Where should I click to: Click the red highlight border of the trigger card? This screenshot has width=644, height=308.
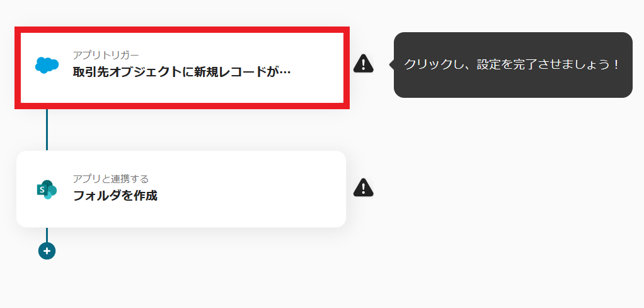coord(182,30)
